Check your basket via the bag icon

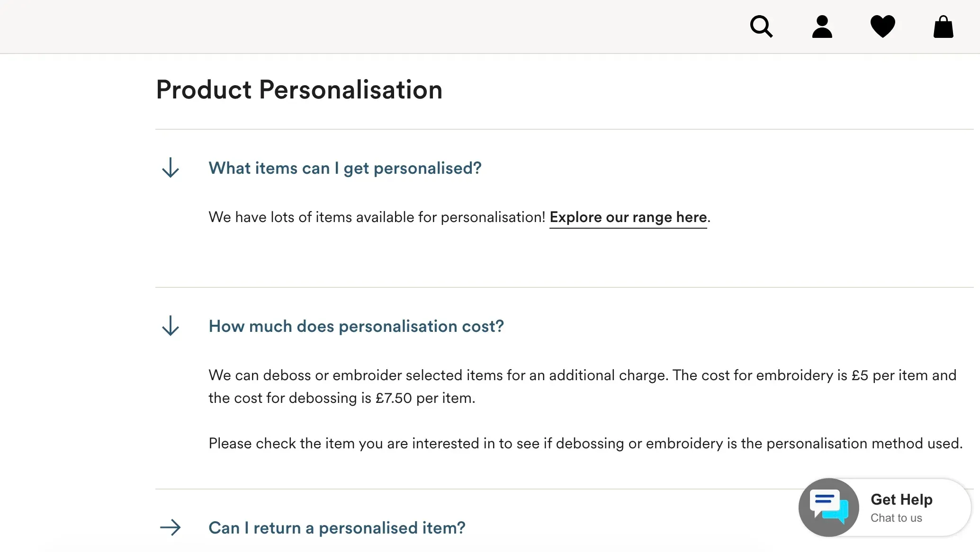coord(943,27)
